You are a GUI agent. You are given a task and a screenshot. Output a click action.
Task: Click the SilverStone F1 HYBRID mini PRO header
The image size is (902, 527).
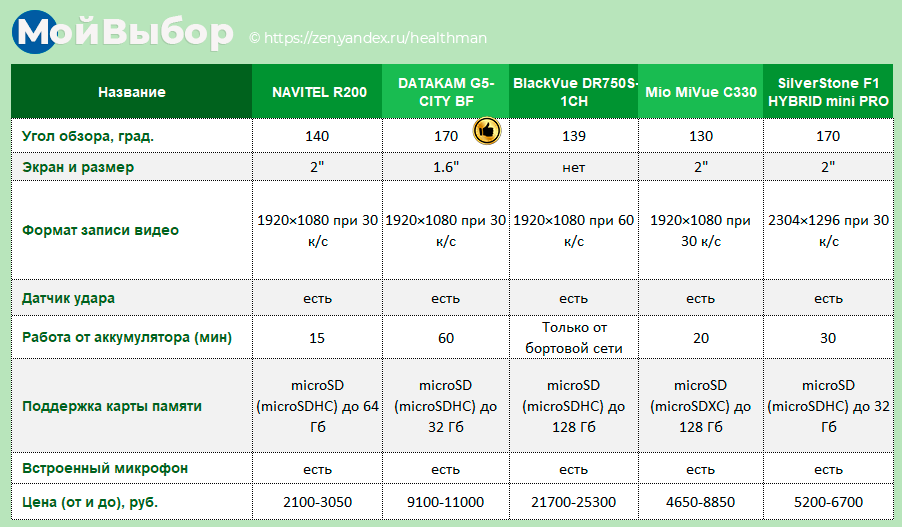[x=828, y=92]
